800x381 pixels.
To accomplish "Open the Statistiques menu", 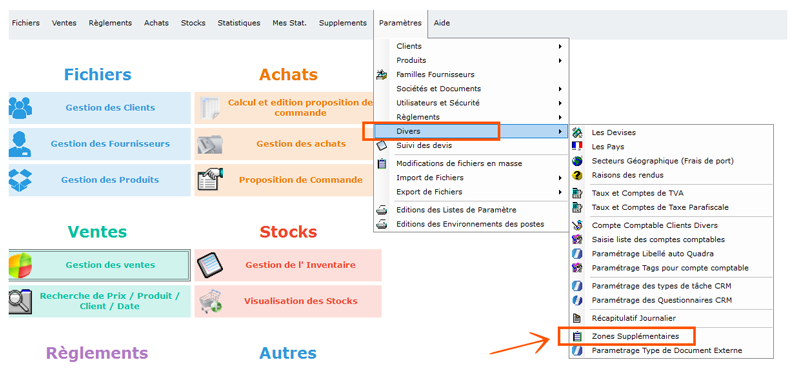I will (x=239, y=23).
